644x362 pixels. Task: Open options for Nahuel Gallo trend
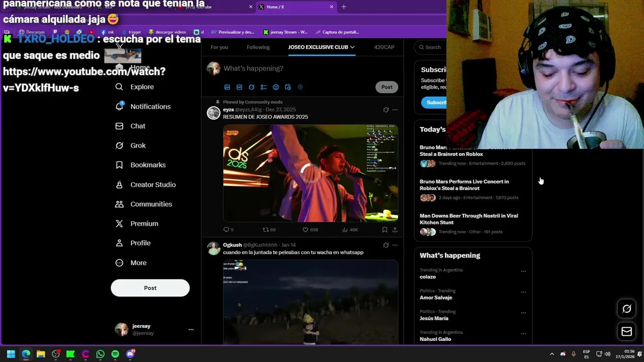coord(523,334)
